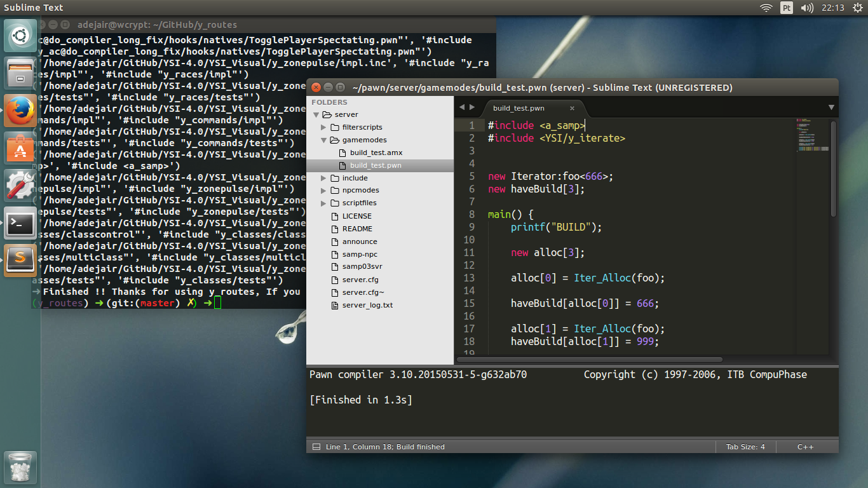The height and width of the screenshot is (488, 868).
Task: Open Files manager in the launcher
Action: 20,73
